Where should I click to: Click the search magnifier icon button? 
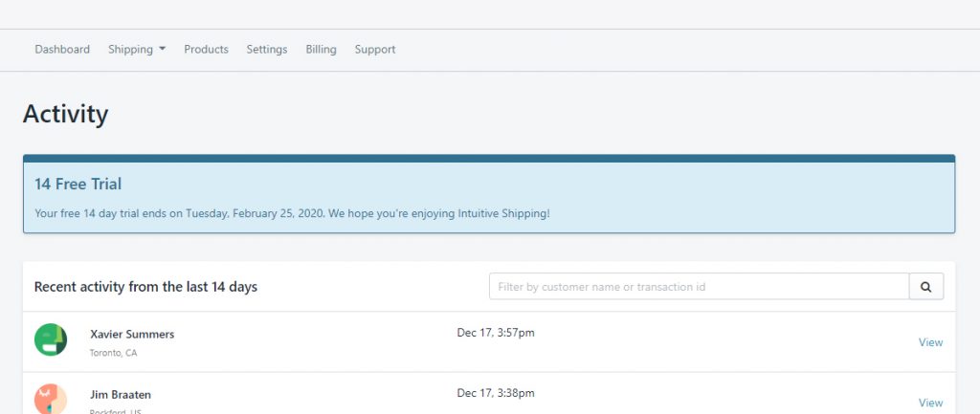pyautogui.click(x=926, y=287)
